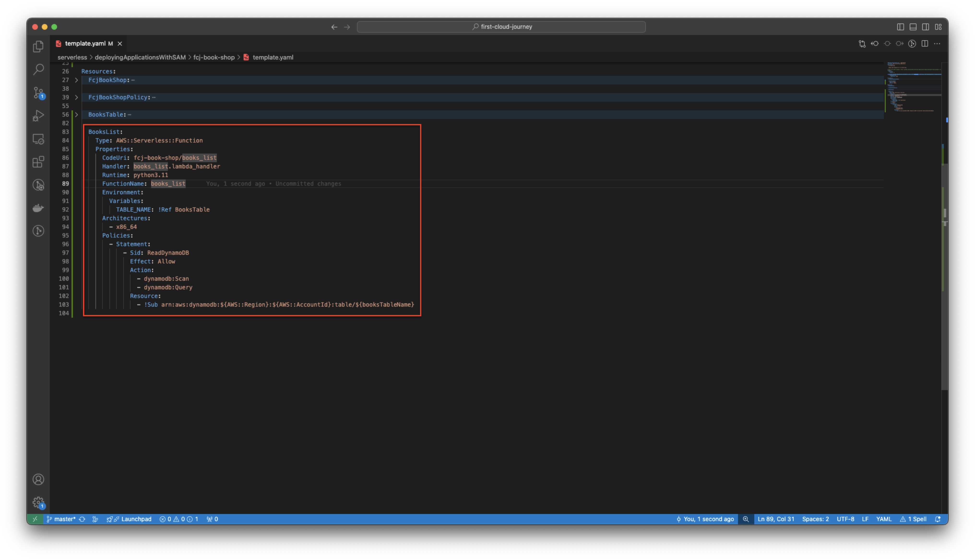Open notifications bell in status bar
975x560 pixels.
[x=938, y=519]
